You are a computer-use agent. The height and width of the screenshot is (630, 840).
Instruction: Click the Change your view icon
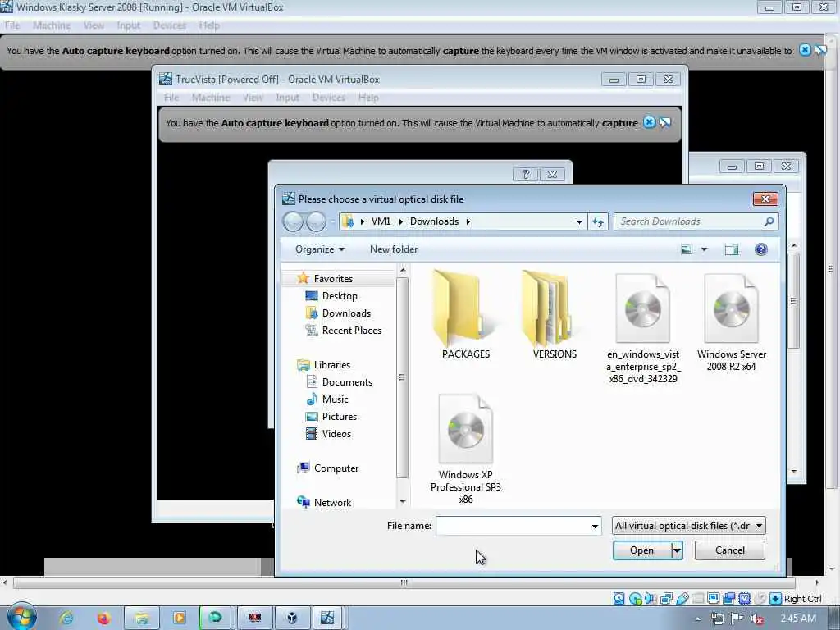tap(687, 249)
